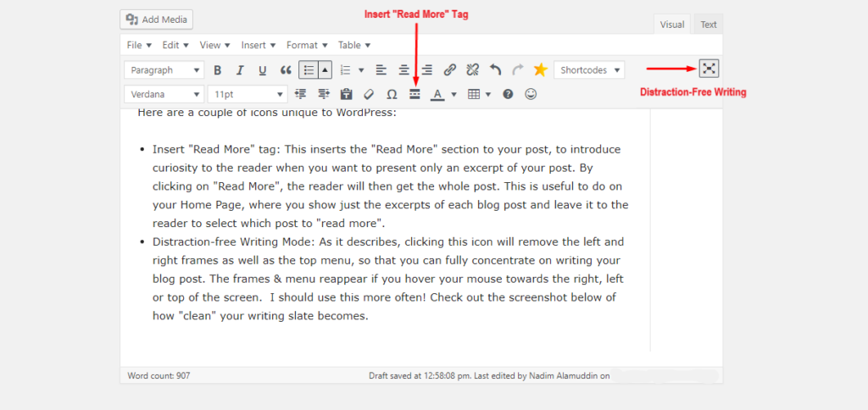868x410 pixels.
Task: Align text center
Action: coord(404,70)
